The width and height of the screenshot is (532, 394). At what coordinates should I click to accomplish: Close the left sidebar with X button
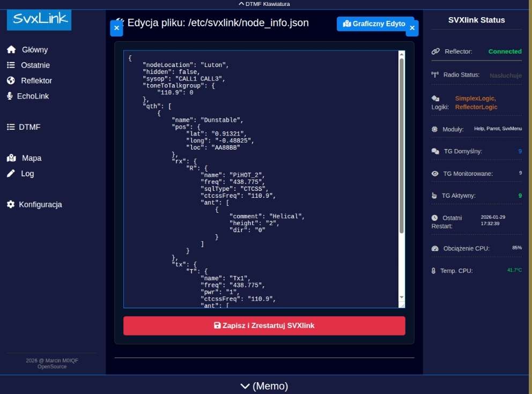tap(116, 28)
